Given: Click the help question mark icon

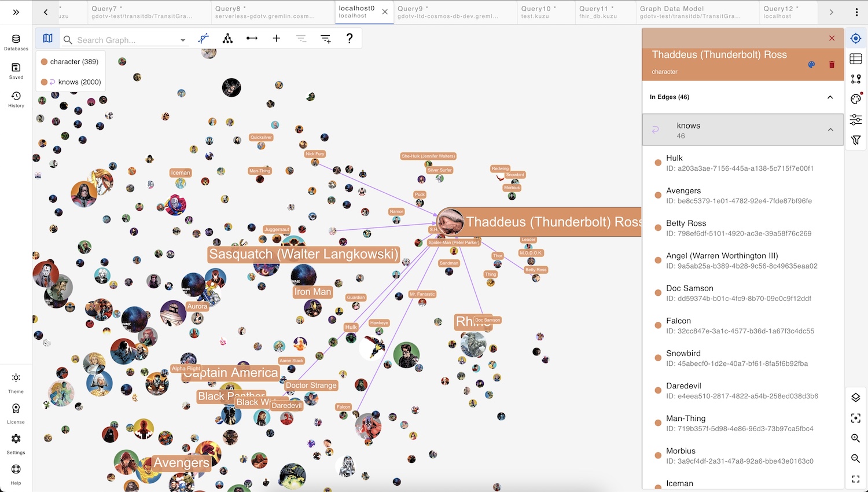Looking at the screenshot, I should click(349, 38).
